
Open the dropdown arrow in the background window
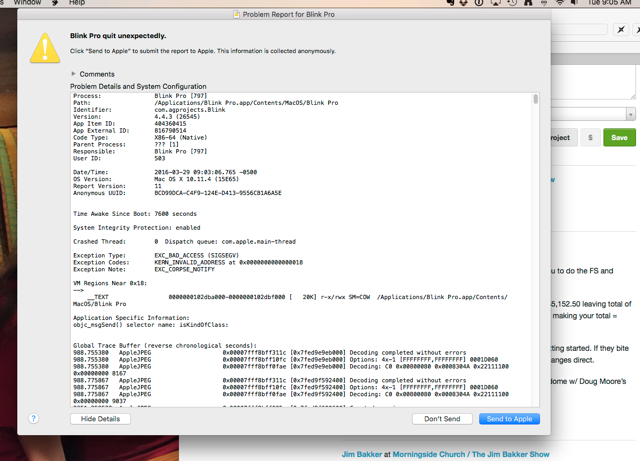coord(631,114)
